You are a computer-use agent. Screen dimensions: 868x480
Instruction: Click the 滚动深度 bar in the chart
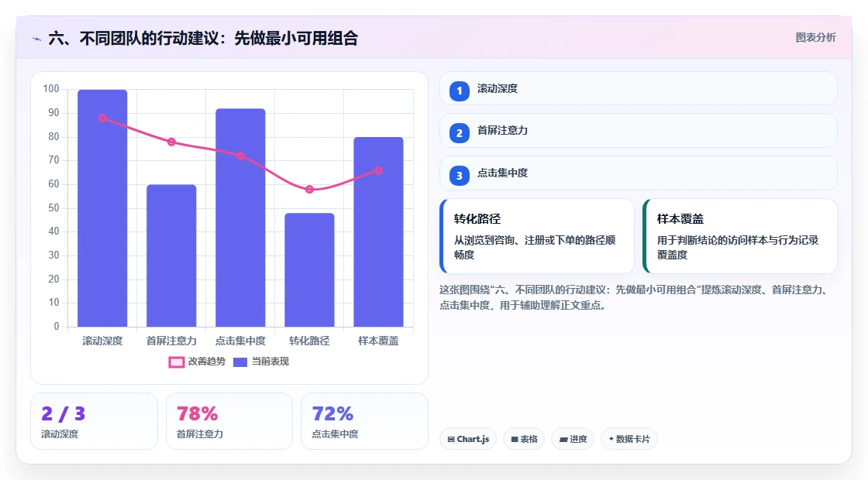(102, 208)
